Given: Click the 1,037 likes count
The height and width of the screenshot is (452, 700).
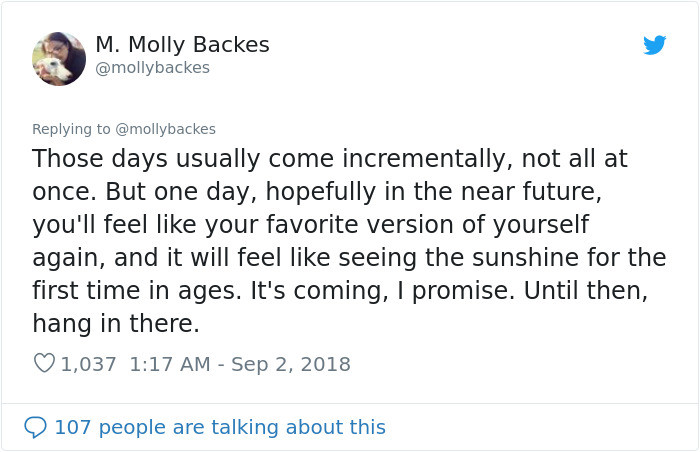Looking at the screenshot, I should 88,364.
